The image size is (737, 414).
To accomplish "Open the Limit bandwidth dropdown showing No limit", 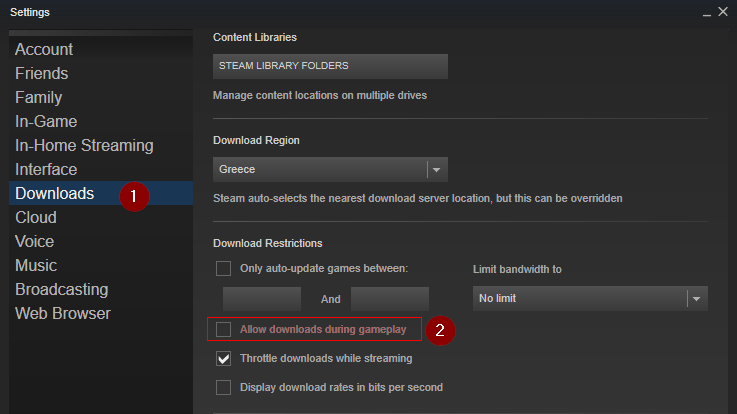I will point(590,298).
